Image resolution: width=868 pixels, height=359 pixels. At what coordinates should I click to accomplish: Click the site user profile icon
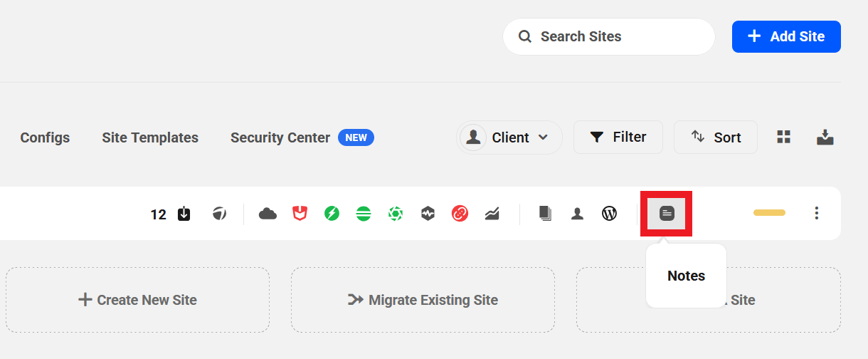click(577, 213)
